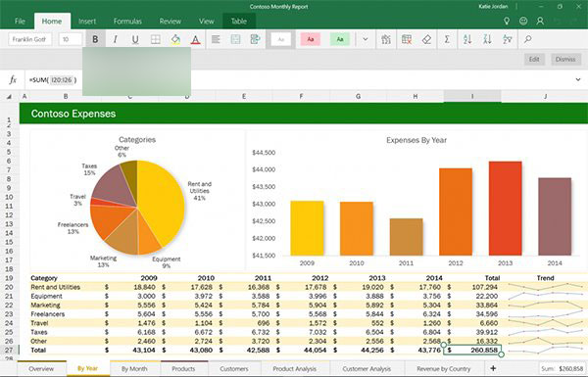Toggle Bold formatting
This screenshot has height=377, width=588.
pos(95,39)
